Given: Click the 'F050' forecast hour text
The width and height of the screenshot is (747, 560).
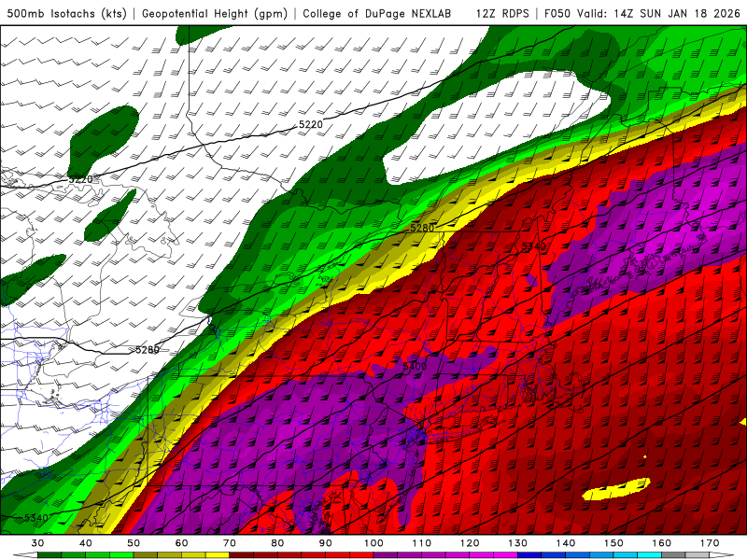Looking at the screenshot, I should (x=557, y=14).
